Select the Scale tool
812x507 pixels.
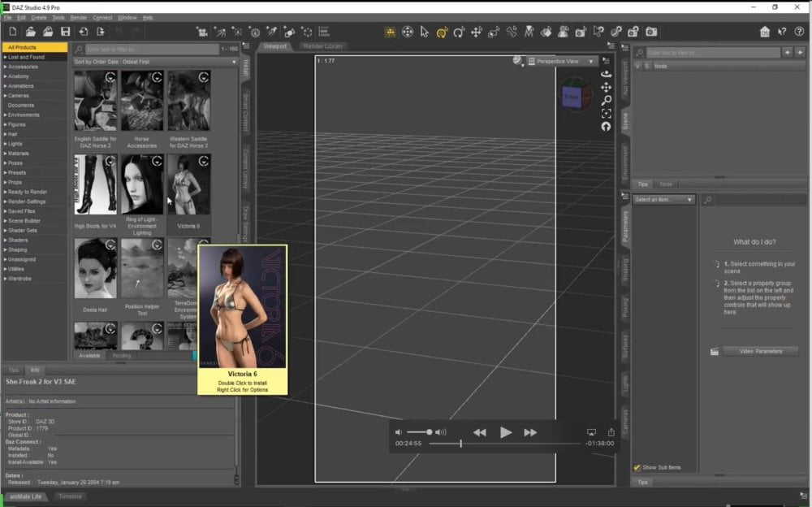click(x=494, y=32)
